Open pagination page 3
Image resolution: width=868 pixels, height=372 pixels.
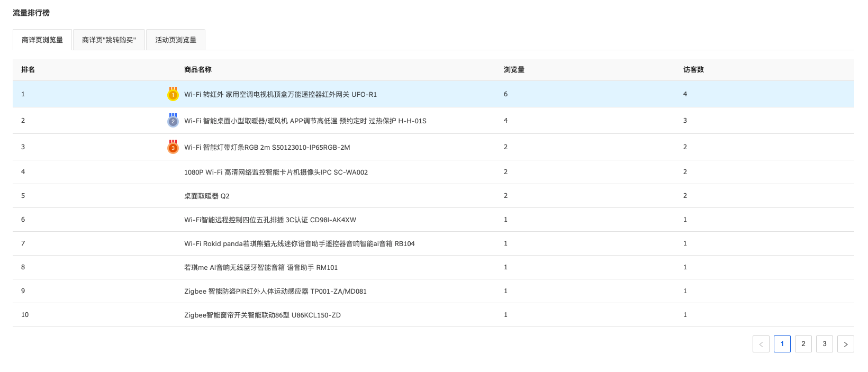[x=825, y=344]
